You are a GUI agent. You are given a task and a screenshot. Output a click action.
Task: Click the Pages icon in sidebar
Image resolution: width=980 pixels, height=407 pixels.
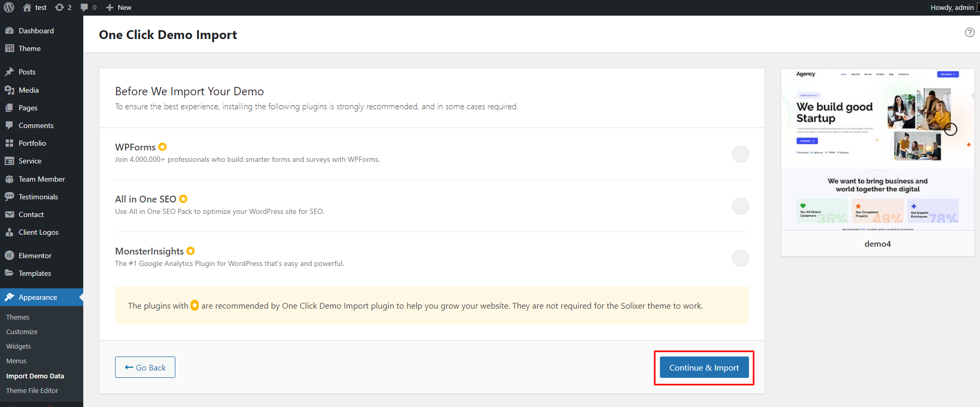click(9, 108)
